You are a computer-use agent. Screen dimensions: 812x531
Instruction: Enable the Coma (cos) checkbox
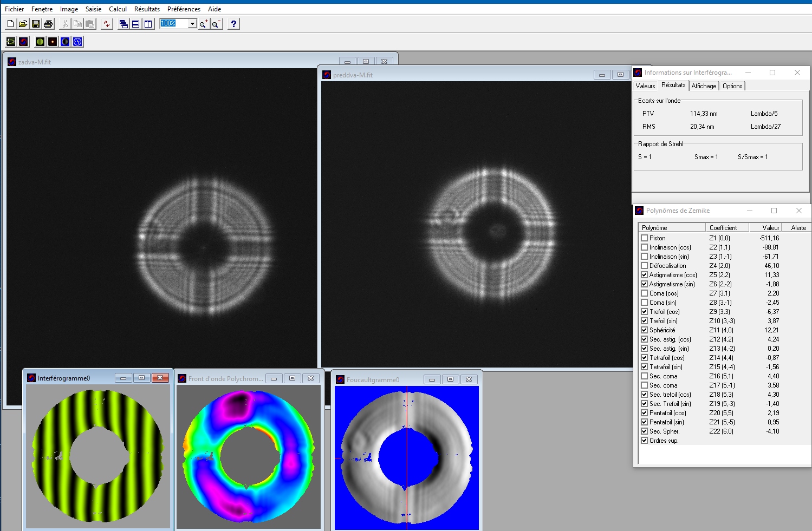tap(644, 293)
